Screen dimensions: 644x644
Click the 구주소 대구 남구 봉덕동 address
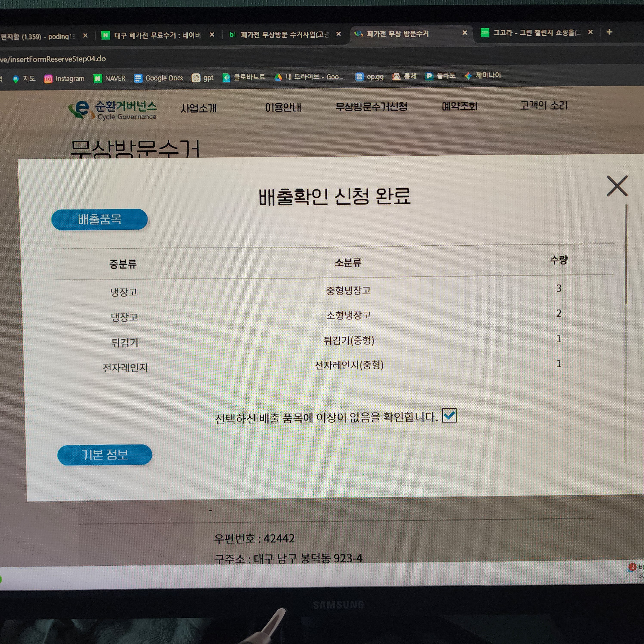click(288, 558)
